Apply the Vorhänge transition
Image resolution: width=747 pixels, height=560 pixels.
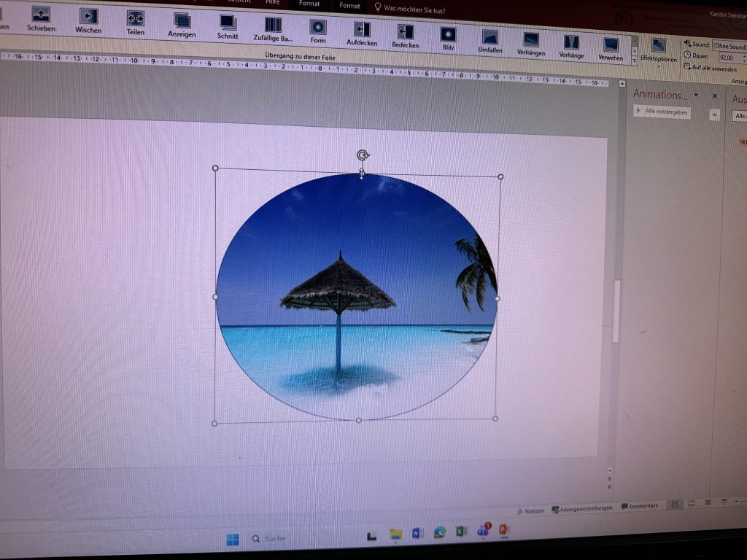[571, 45]
